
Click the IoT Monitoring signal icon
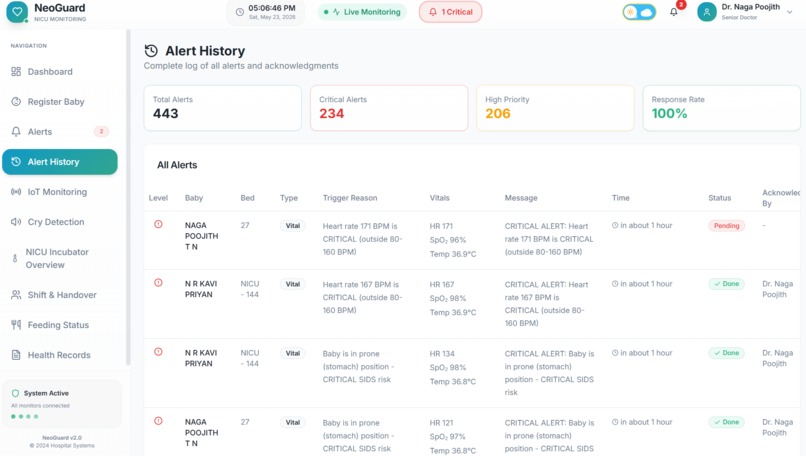point(16,192)
